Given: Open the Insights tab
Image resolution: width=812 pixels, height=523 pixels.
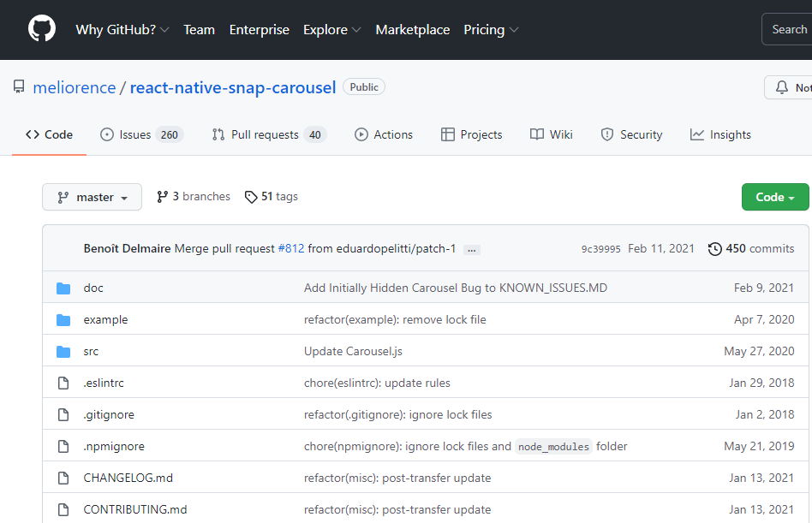Looking at the screenshot, I should pos(720,134).
